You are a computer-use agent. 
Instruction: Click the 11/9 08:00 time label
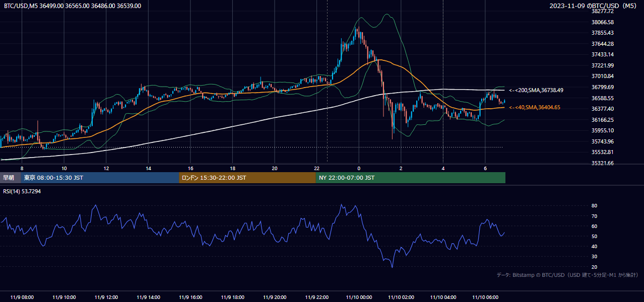pyautogui.click(x=22, y=297)
